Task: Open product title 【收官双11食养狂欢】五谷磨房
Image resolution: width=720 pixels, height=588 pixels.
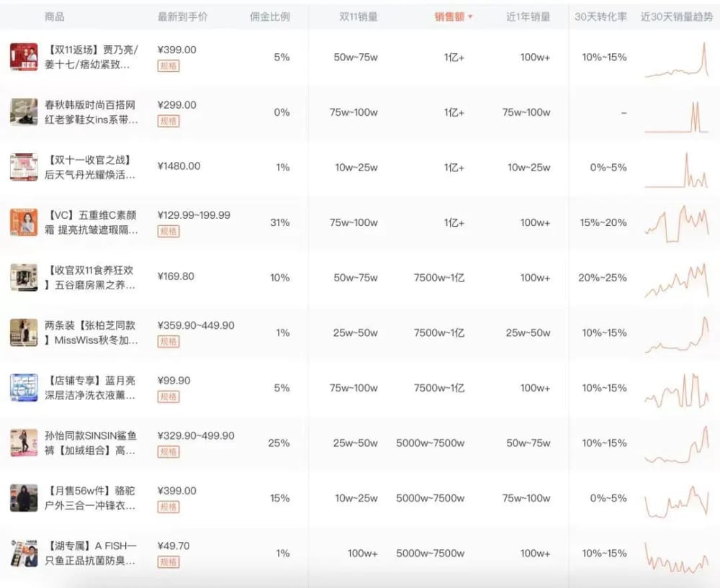Action: coord(90,277)
